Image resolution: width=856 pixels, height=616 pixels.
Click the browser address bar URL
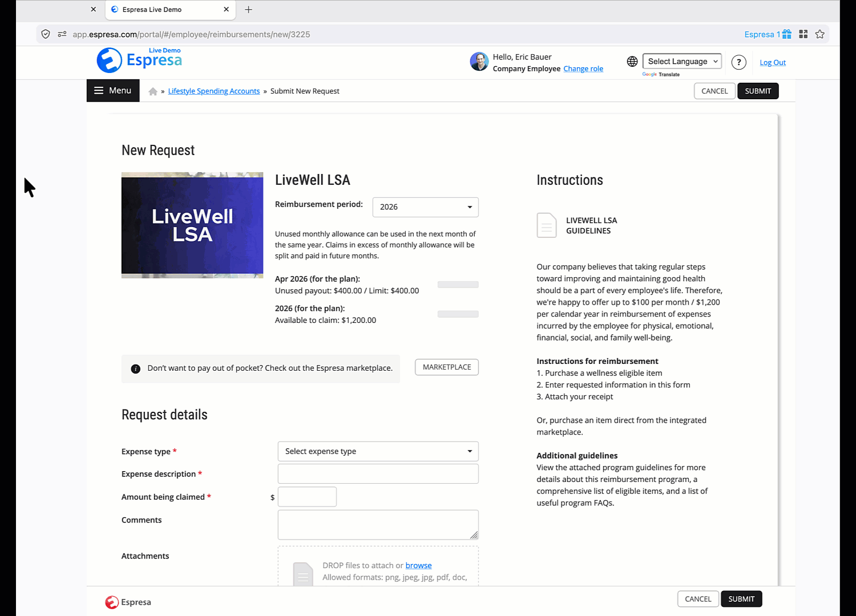pyautogui.click(x=191, y=34)
